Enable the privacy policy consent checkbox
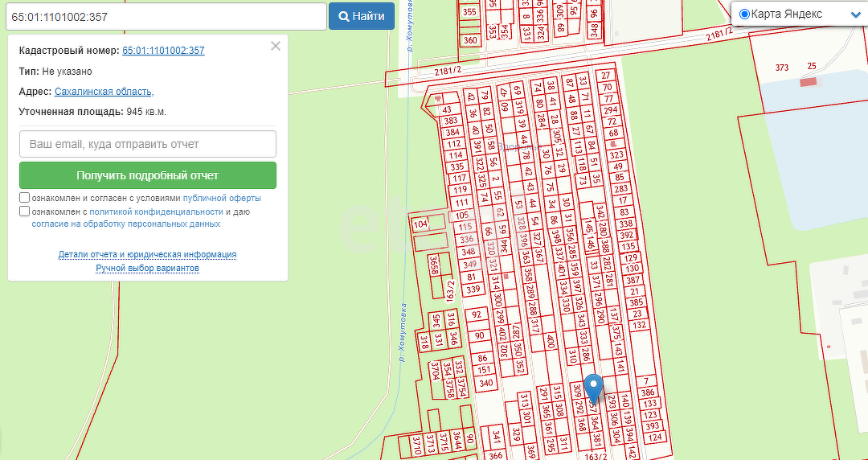868x460 pixels. 25,212
